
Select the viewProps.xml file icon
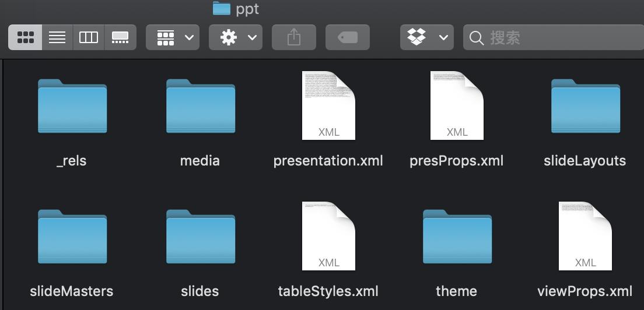(585, 236)
